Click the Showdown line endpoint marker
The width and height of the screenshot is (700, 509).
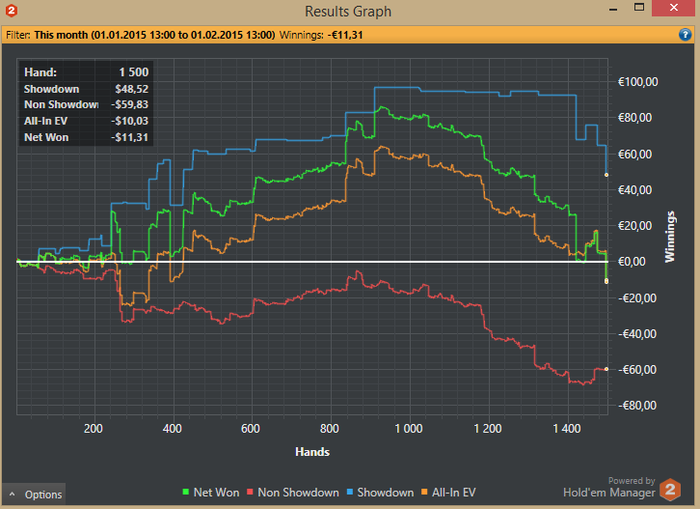click(606, 175)
